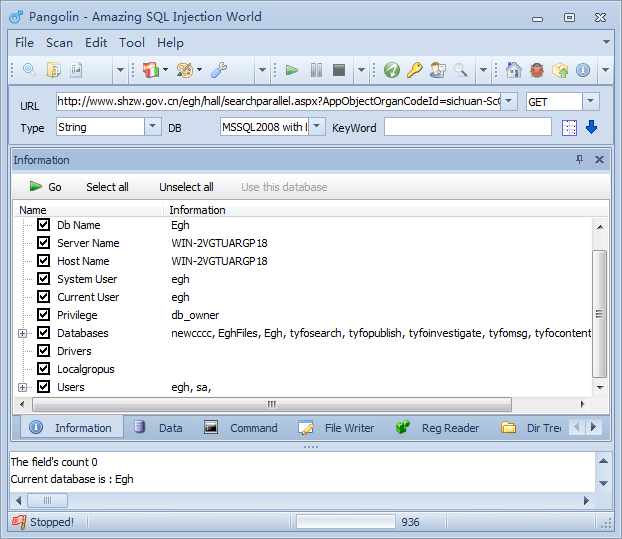The width and height of the screenshot is (622, 539).
Task: Click the paint palette toolbar icon
Action: point(184,70)
